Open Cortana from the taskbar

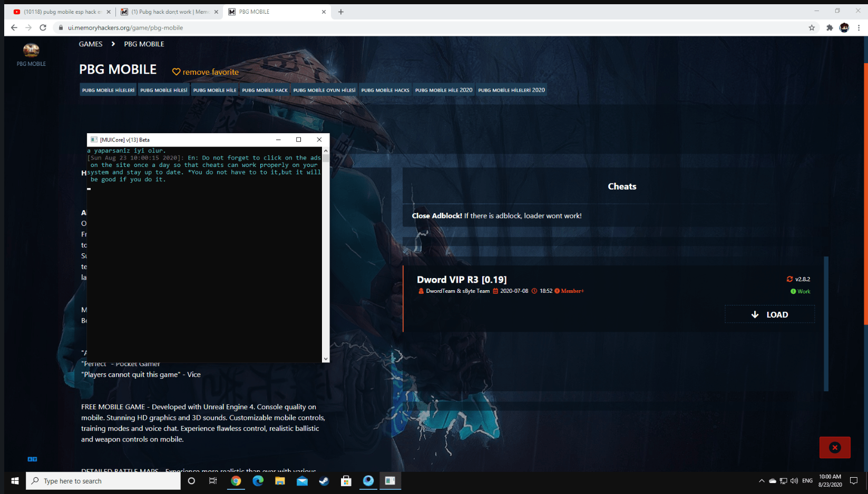point(191,481)
